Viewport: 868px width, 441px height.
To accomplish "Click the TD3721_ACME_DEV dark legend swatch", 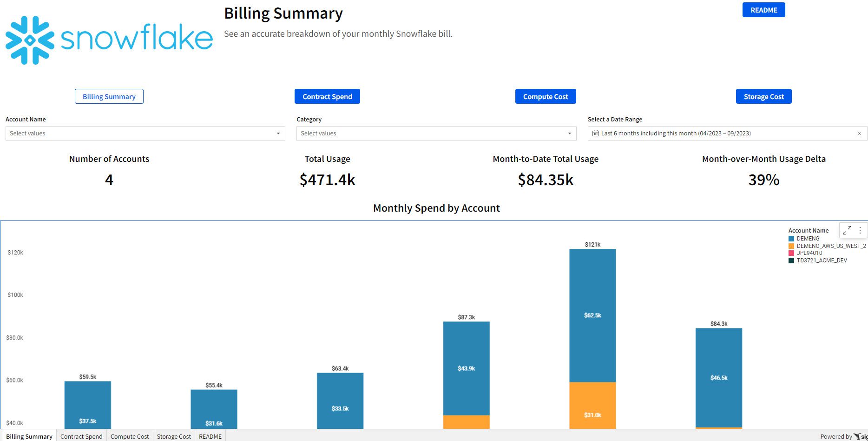I will pos(791,261).
